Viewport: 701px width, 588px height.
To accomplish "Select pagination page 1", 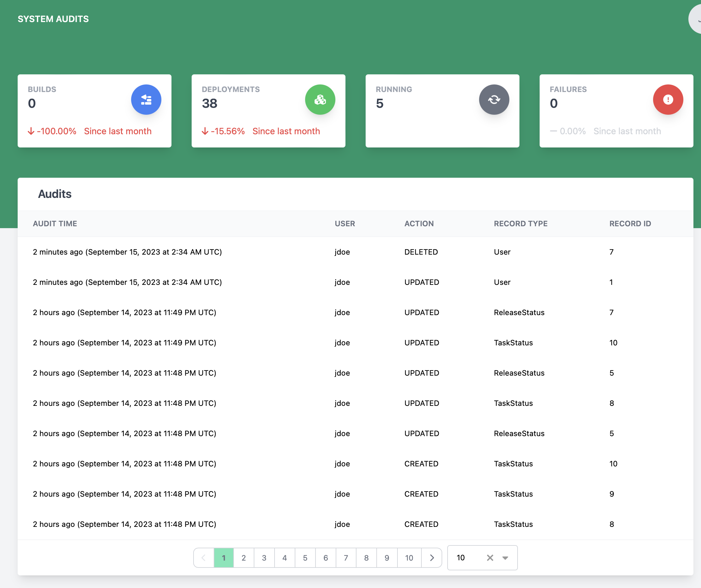I will (224, 558).
